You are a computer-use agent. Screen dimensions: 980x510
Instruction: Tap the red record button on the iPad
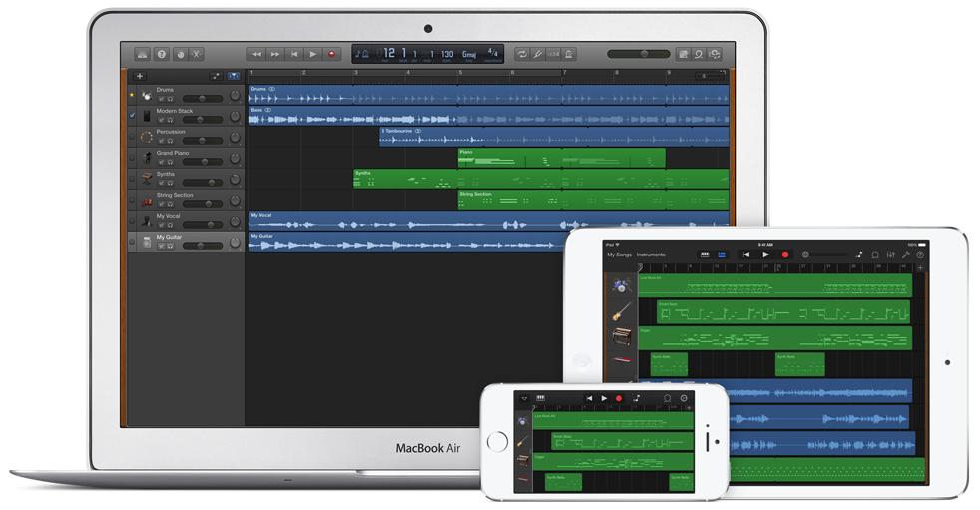click(785, 255)
